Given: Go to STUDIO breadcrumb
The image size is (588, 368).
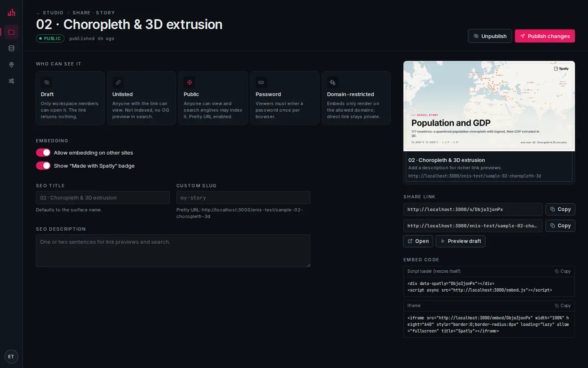Looking at the screenshot, I should [x=53, y=13].
